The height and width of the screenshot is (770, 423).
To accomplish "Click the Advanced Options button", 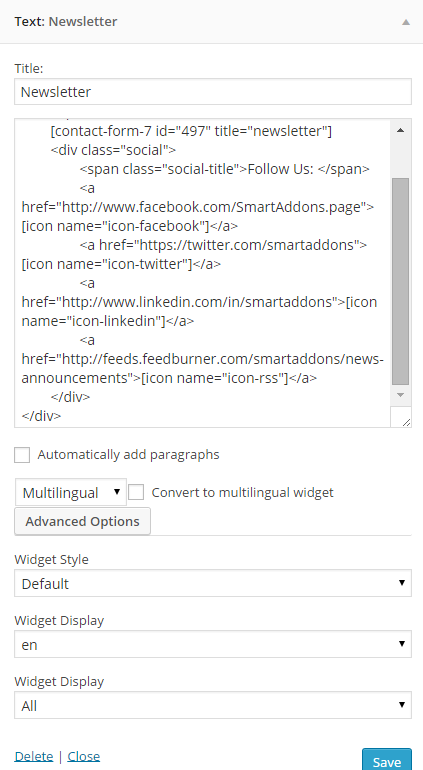I will pos(83,521).
